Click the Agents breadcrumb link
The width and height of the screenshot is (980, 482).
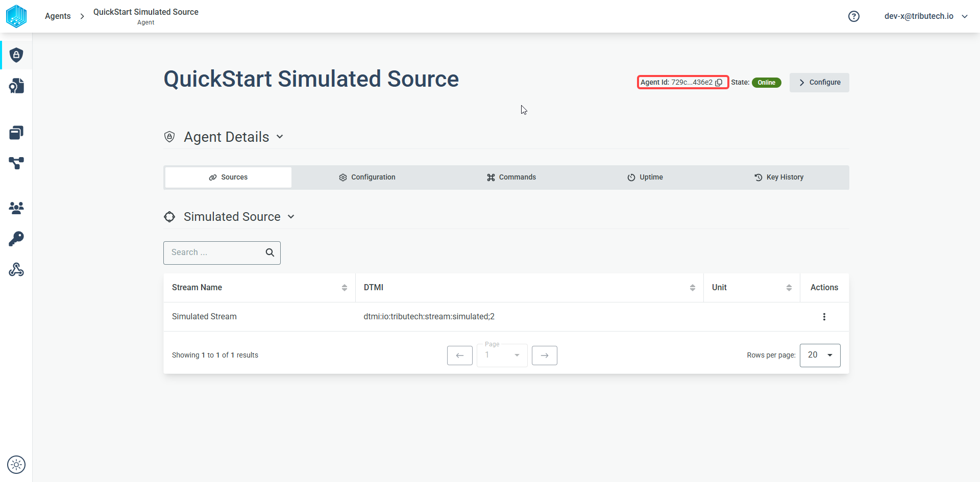point(58,16)
